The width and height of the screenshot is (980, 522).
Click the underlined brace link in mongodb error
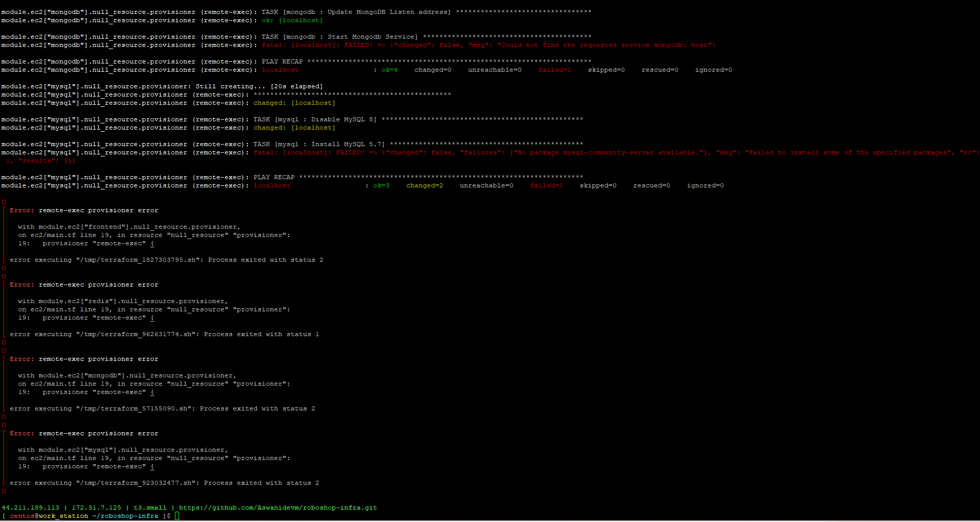(x=152, y=392)
